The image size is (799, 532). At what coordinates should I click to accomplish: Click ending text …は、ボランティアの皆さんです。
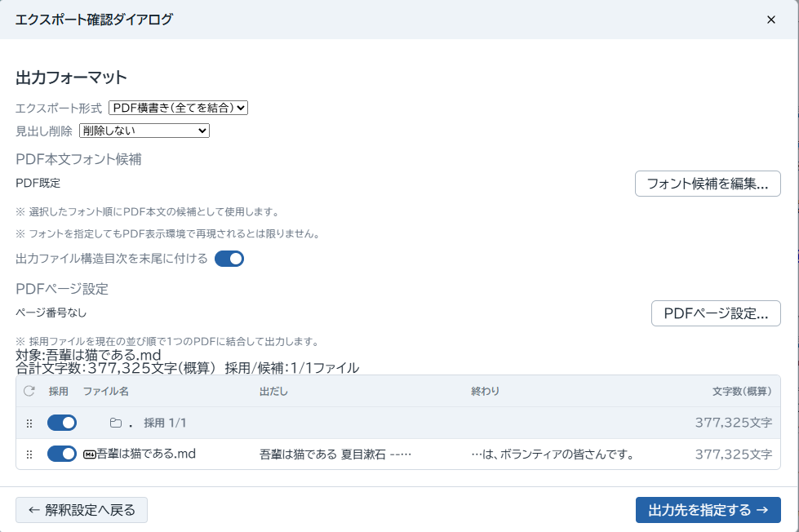coord(553,454)
